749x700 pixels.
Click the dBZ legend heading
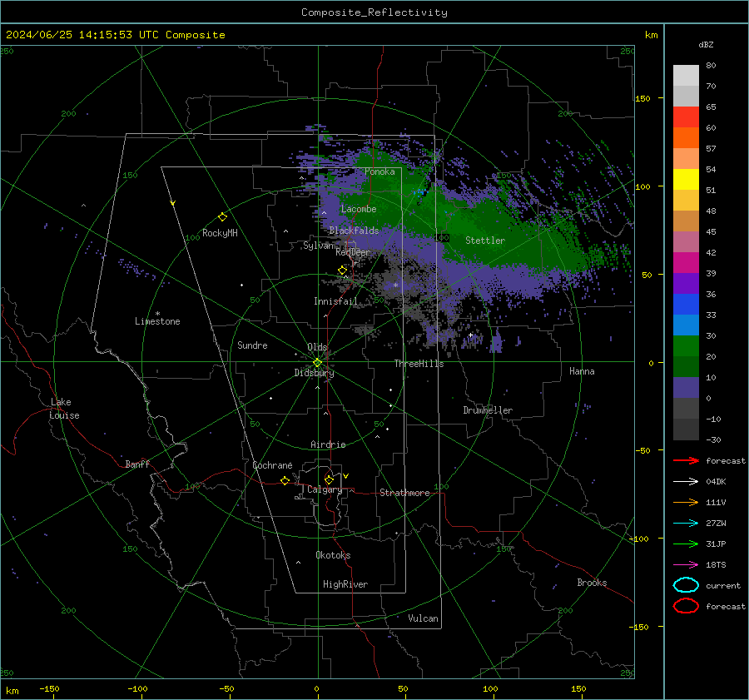706,44
